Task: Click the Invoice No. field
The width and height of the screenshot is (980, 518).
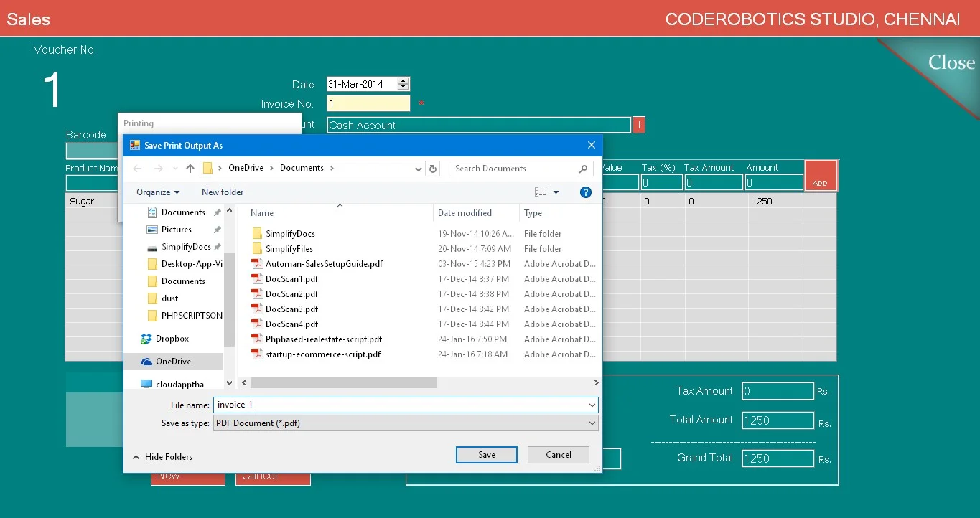Action: pyautogui.click(x=368, y=104)
